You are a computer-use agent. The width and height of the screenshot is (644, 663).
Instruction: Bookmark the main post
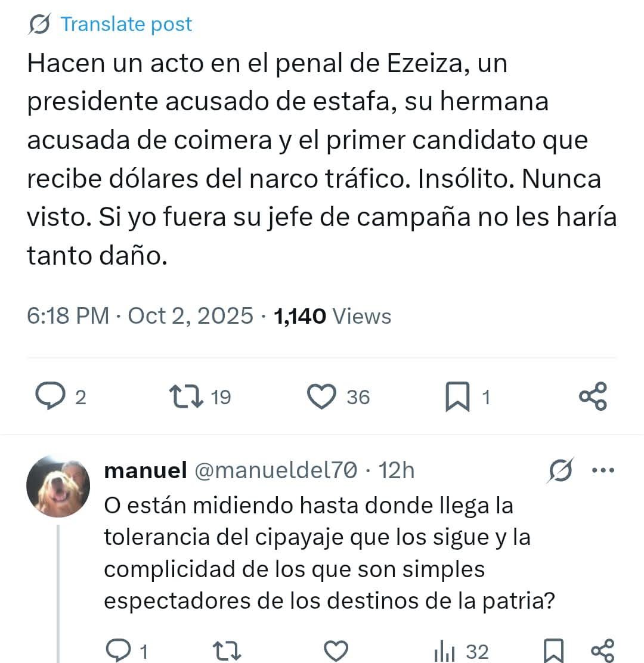(x=457, y=398)
